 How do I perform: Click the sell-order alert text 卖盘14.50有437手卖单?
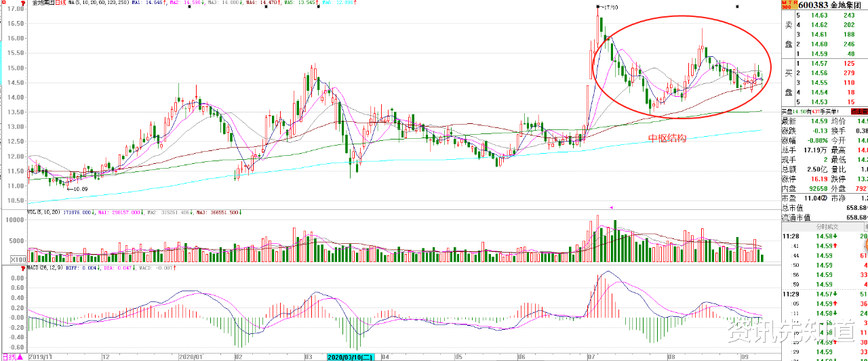811,111
